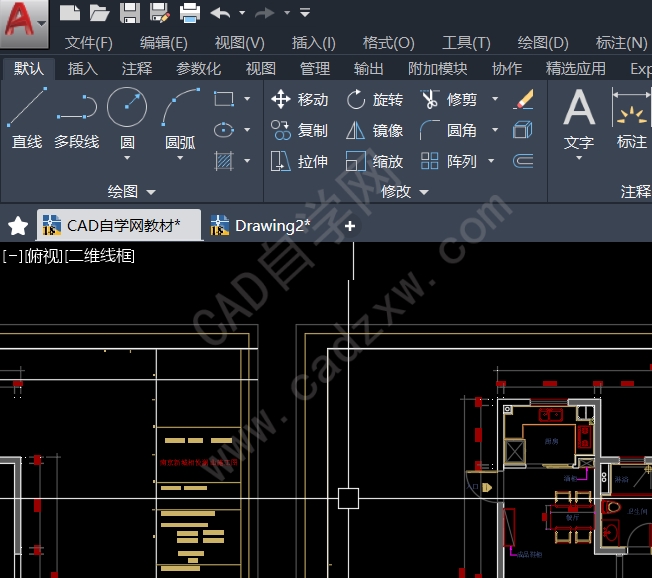652x578 pixels.
Task: Expand the 圆角 fillet dropdown arrow
Action: [x=495, y=130]
